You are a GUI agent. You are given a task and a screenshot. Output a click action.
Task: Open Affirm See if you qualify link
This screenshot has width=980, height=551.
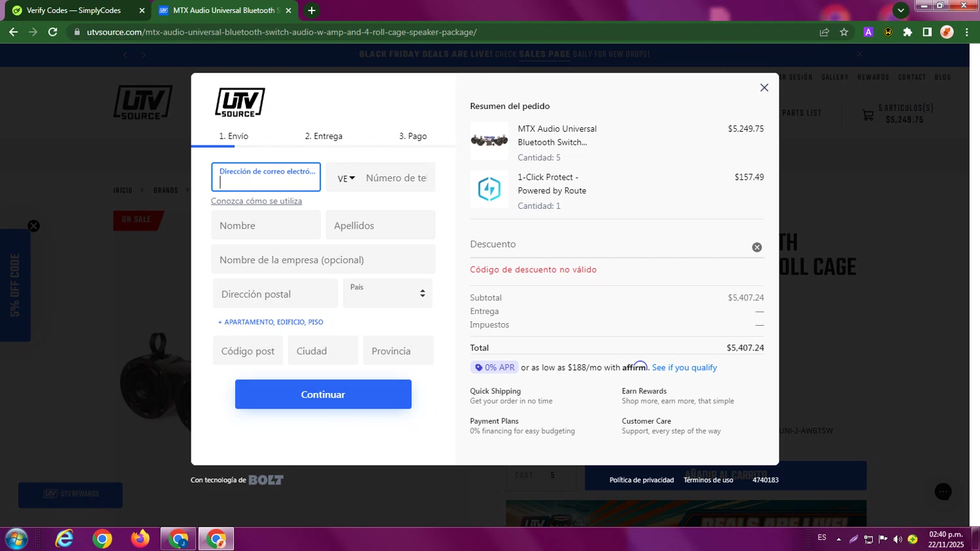(684, 368)
